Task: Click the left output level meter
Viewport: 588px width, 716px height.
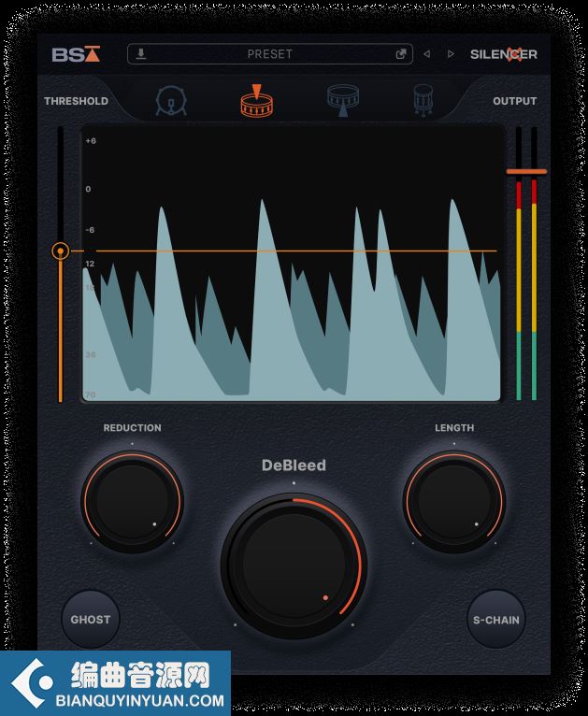Action: (519, 264)
